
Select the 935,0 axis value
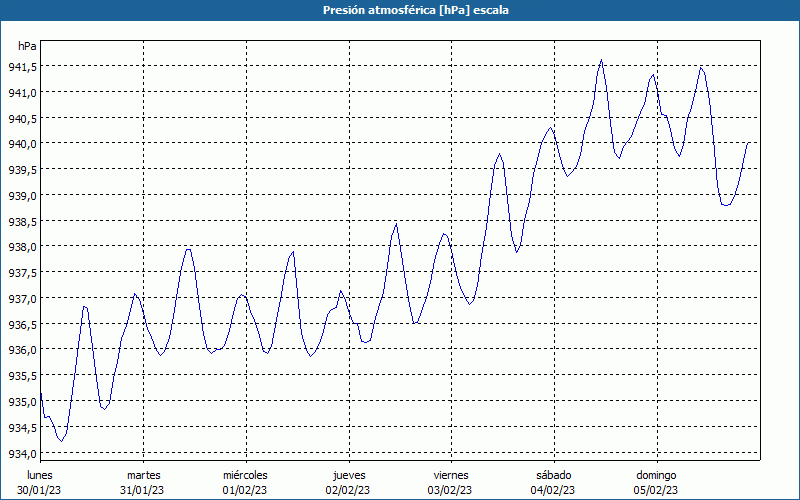(22, 402)
